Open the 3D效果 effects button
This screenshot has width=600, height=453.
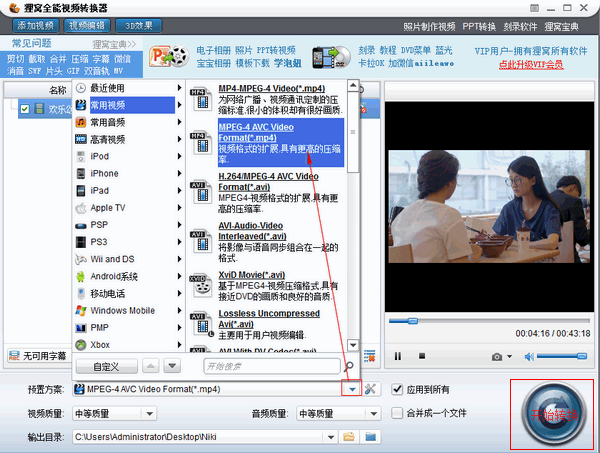[x=139, y=26]
